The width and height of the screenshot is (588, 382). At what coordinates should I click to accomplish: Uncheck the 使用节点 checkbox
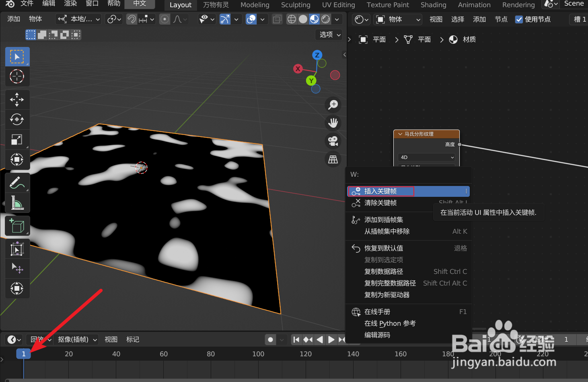(519, 19)
